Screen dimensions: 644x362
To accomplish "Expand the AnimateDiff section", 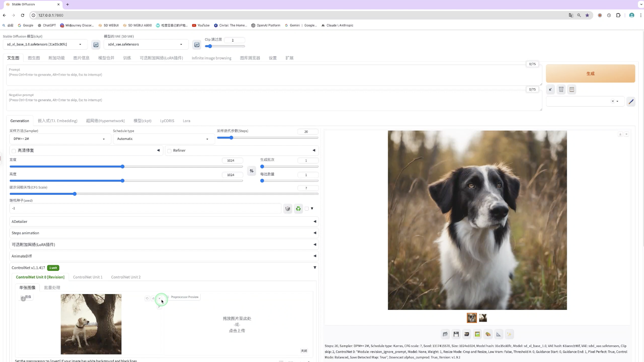I will [164, 256].
